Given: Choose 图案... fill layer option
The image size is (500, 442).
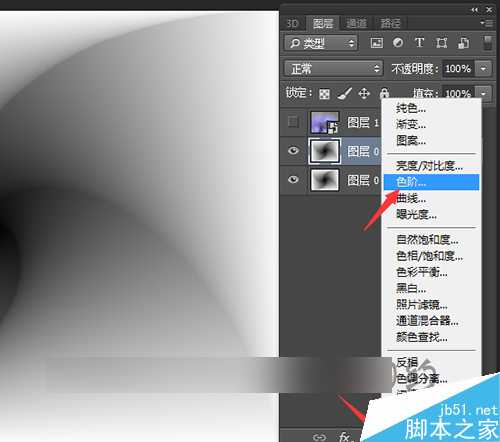Looking at the screenshot, I should (431, 141).
